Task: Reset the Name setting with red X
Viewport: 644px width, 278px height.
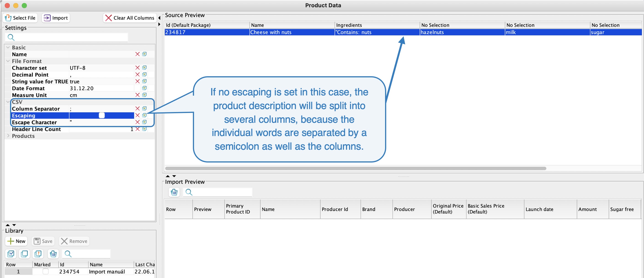Action: 138,54
